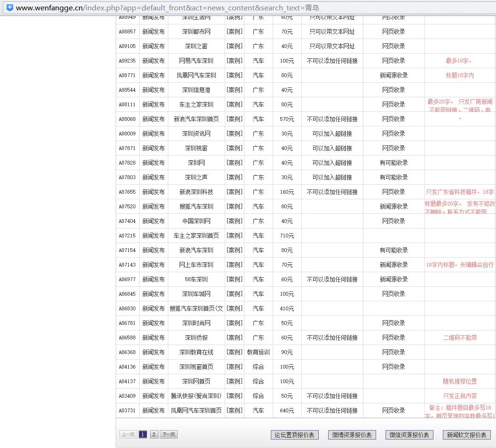496x448 pixels.
Task: Select page 1 in pagination
Action: (142, 434)
